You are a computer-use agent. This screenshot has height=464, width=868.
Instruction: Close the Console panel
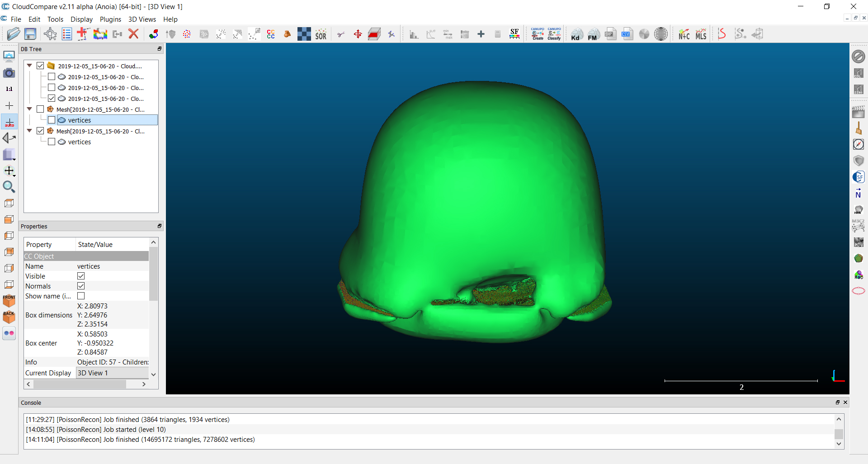845,402
